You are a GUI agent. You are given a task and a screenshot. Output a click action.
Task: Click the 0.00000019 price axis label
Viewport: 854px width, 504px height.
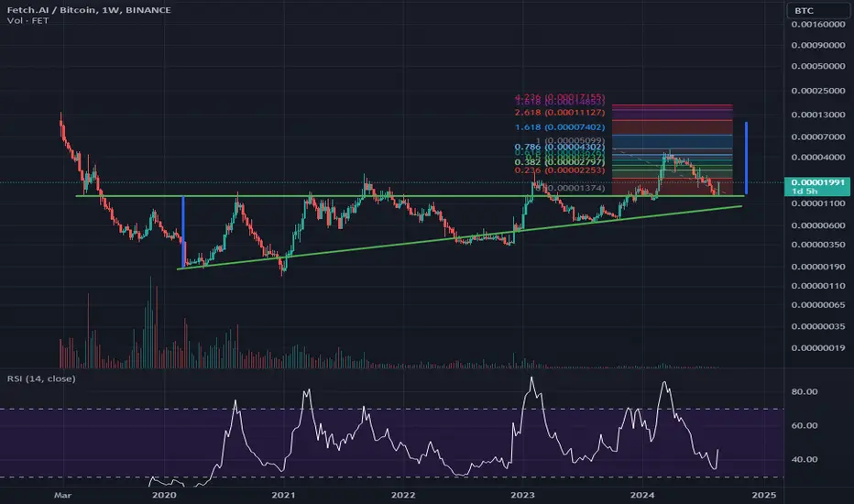coord(818,347)
